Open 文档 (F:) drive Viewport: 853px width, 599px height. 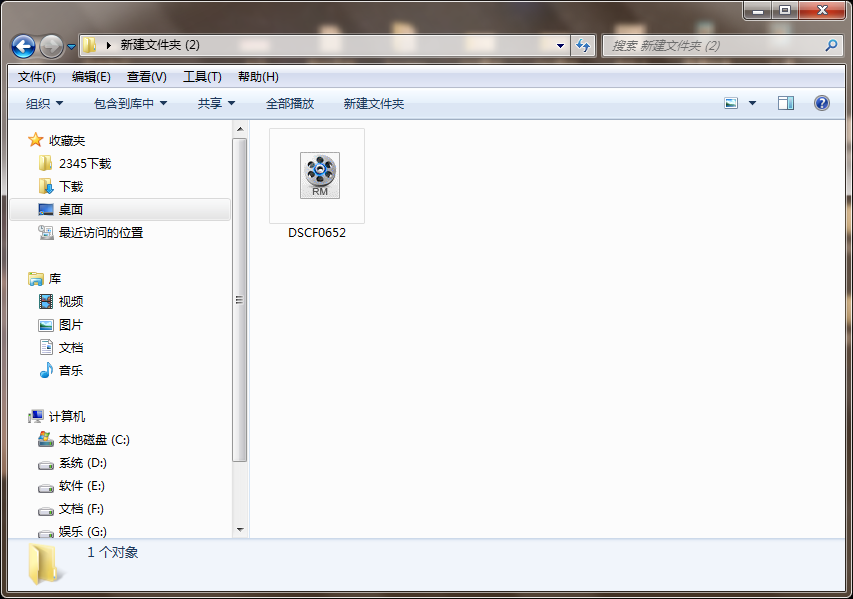click(x=81, y=509)
